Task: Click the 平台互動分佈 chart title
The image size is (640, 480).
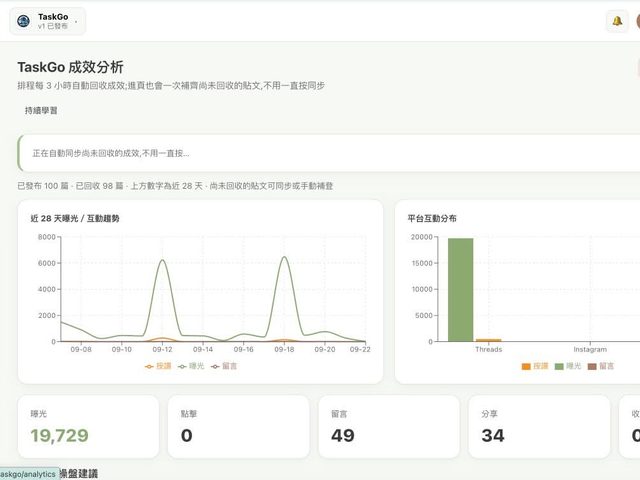Action: click(x=432, y=218)
